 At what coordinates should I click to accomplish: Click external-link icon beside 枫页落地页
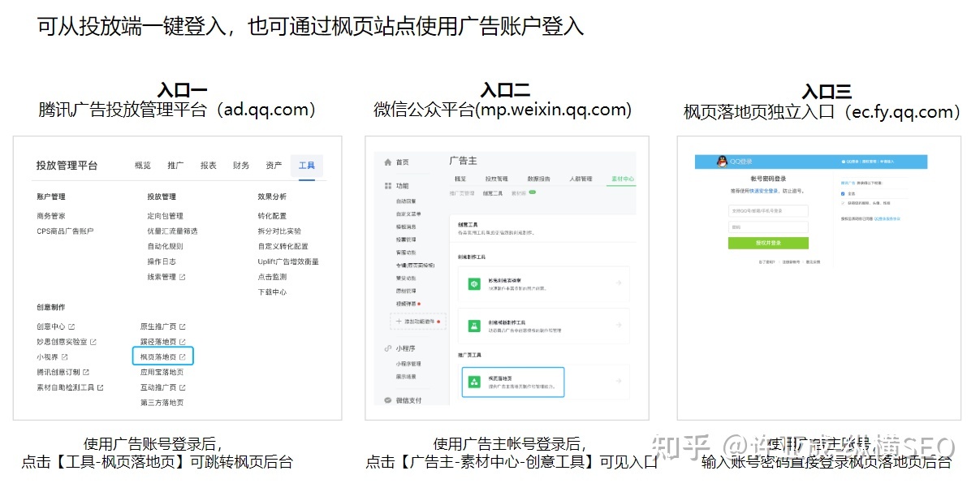click(183, 357)
